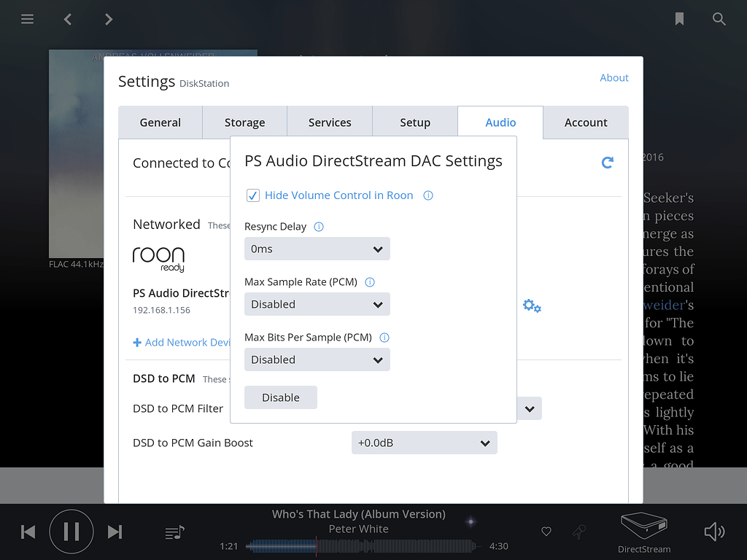Switch to the Account tab
This screenshot has height=560, width=747.
(x=585, y=122)
